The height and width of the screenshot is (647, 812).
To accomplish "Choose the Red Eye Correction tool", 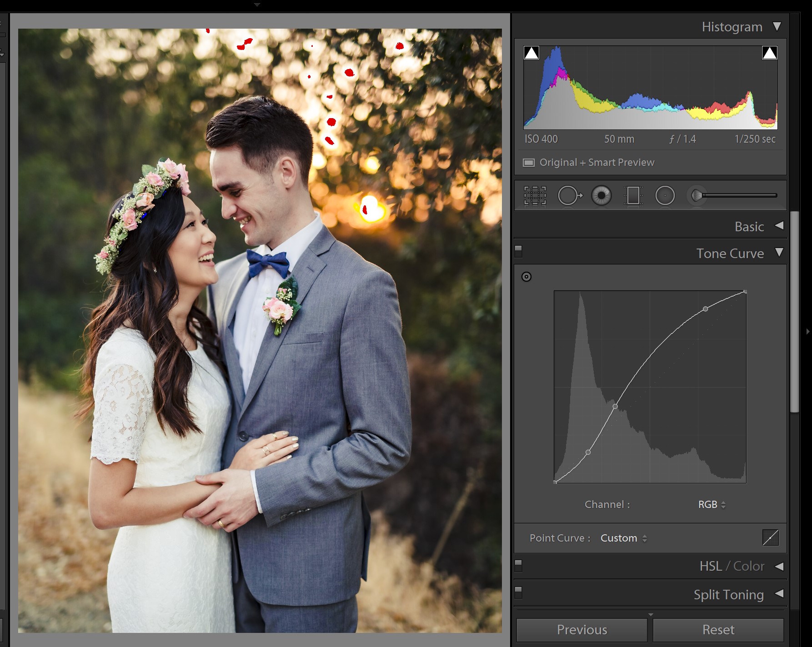I will tap(601, 196).
